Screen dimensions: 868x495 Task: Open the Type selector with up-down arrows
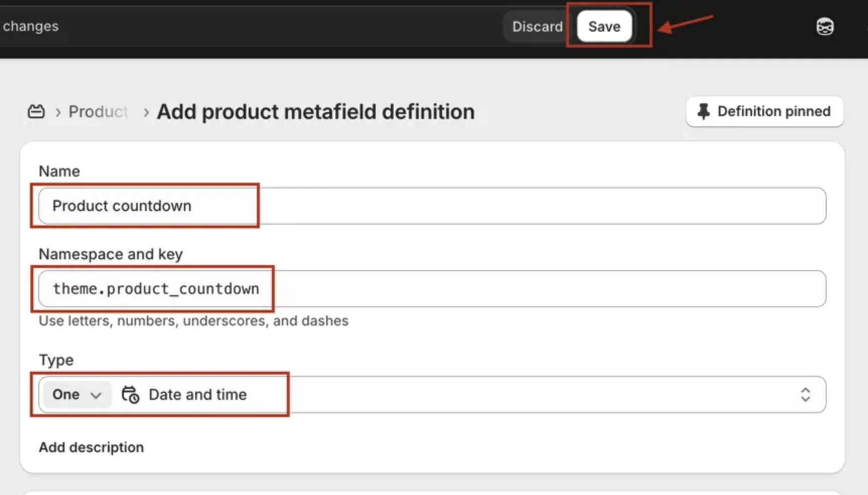point(805,394)
